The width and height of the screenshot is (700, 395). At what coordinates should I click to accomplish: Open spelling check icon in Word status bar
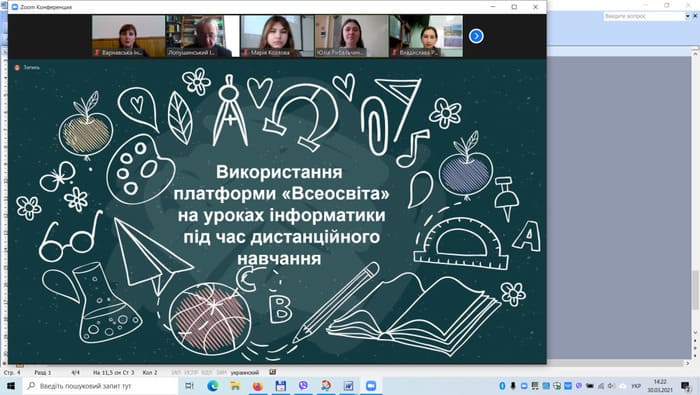(x=272, y=372)
